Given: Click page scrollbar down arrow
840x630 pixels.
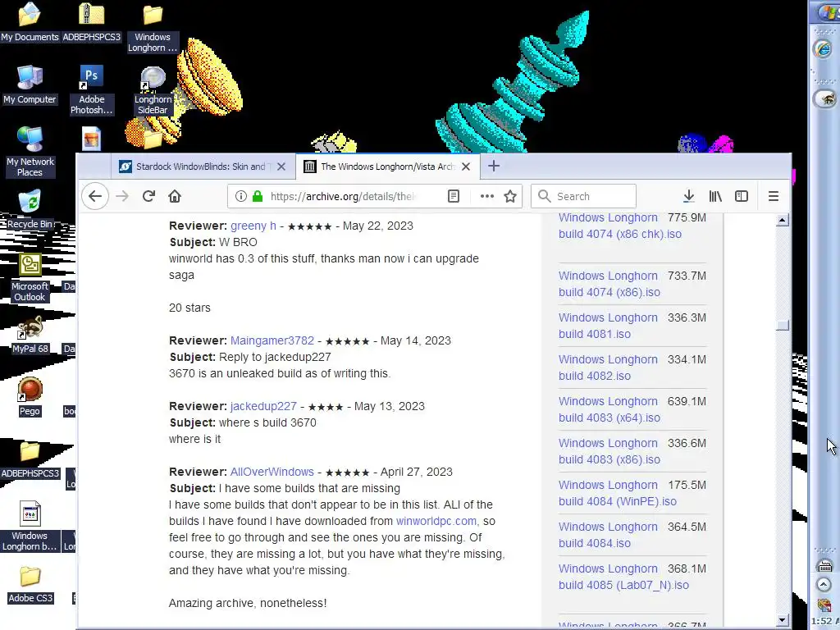Looking at the screenshot, I should point(782,620).
